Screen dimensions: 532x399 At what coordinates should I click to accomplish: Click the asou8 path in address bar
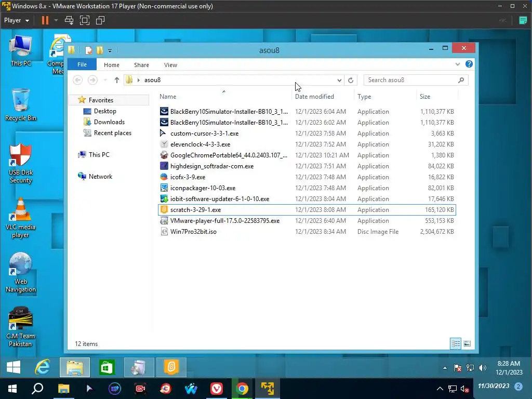click(x=152, y=80)
